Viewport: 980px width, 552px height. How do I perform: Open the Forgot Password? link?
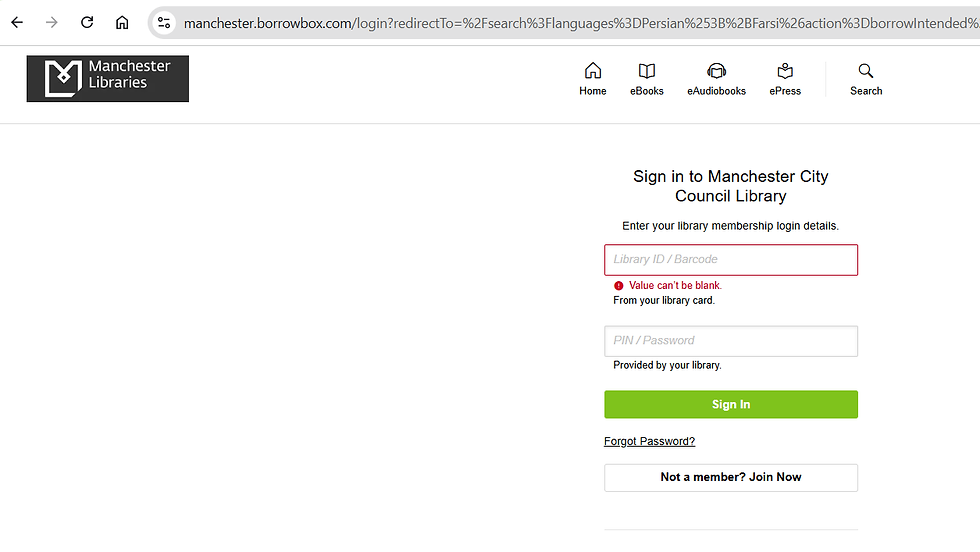649,441
